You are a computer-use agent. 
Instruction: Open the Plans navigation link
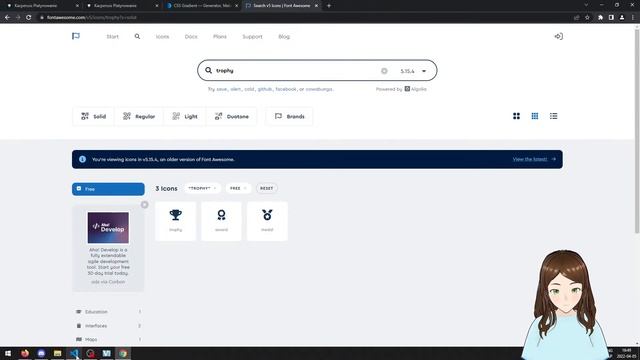pyautogui.click(x=220, y=37)
